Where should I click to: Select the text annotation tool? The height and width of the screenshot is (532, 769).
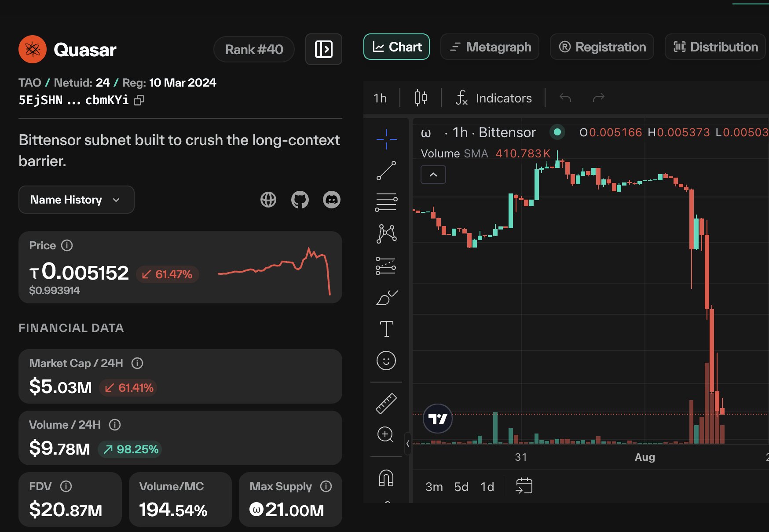(x=386, y=329)
